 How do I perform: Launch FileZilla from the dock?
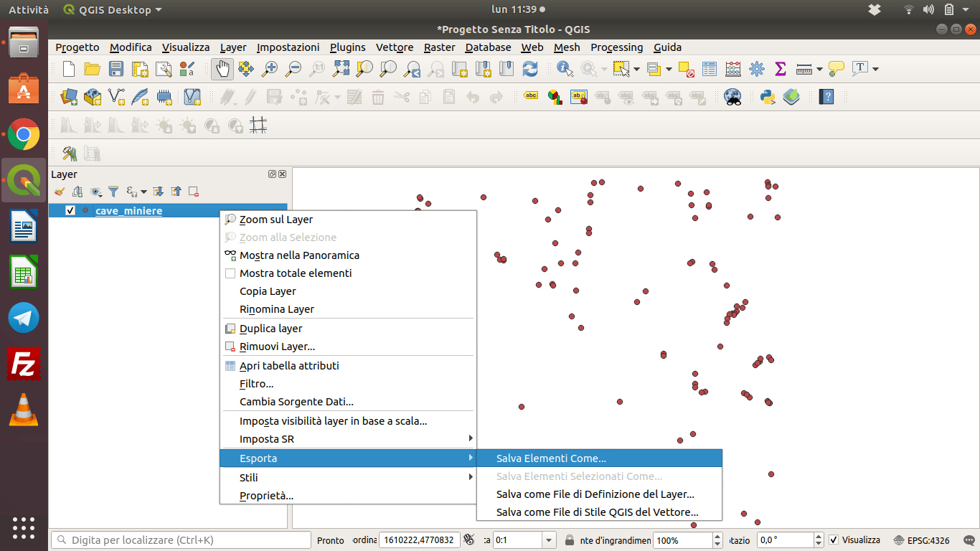[x=24, y=364]
